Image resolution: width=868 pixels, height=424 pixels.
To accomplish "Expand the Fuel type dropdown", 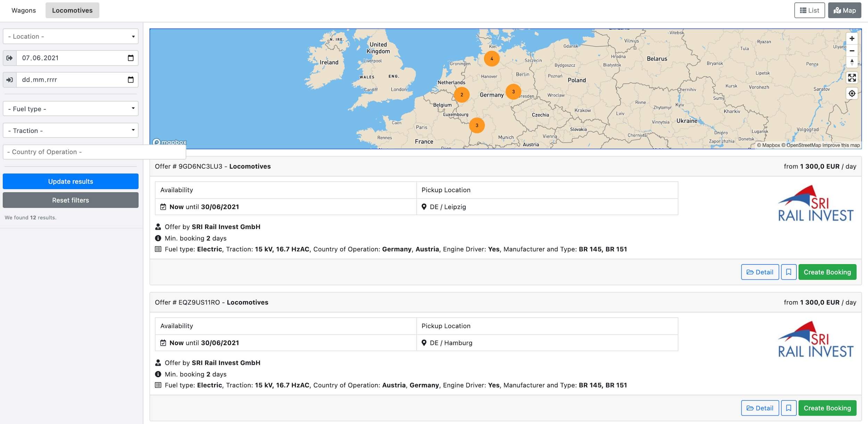I will tap(70, 109).
